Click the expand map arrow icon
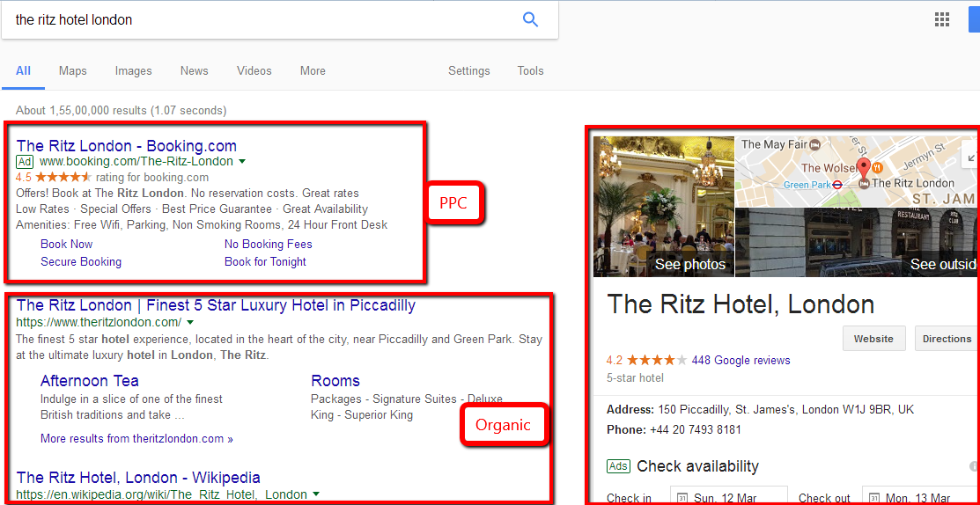 (971, 157)
